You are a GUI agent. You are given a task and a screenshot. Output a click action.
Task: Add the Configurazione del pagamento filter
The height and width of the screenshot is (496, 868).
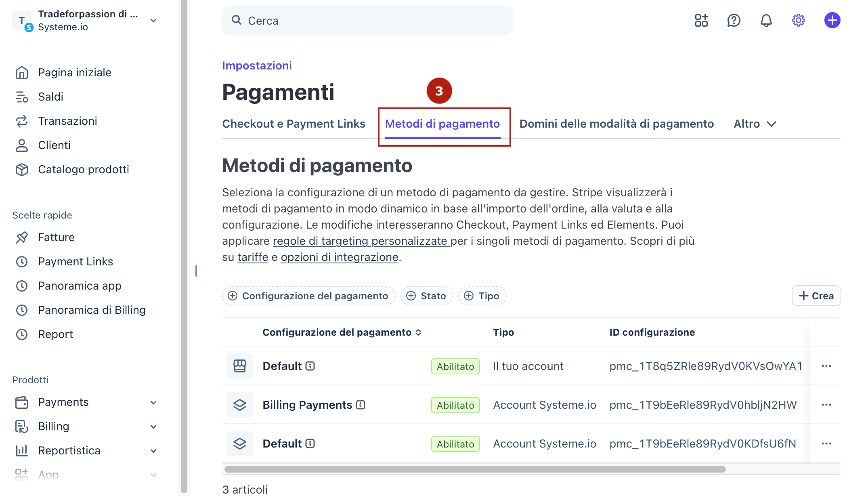(x=308, y=296)
